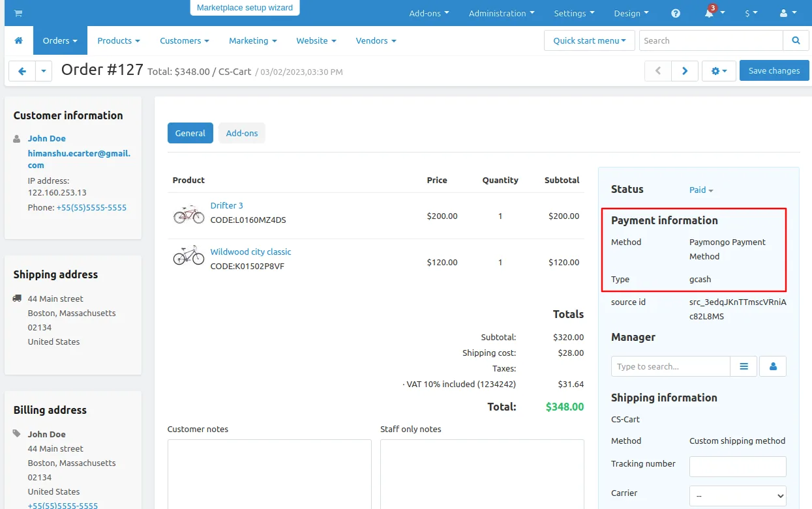
Task: Open the storefront cart icon
Action: click(18, 13)
